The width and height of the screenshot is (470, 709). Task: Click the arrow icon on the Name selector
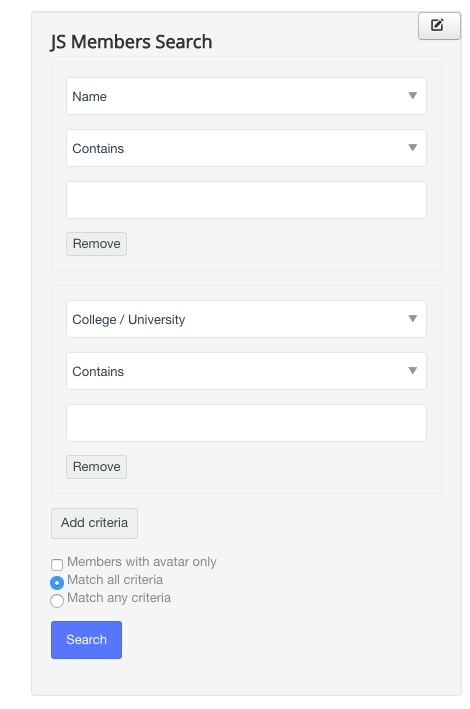coord(412,96)
